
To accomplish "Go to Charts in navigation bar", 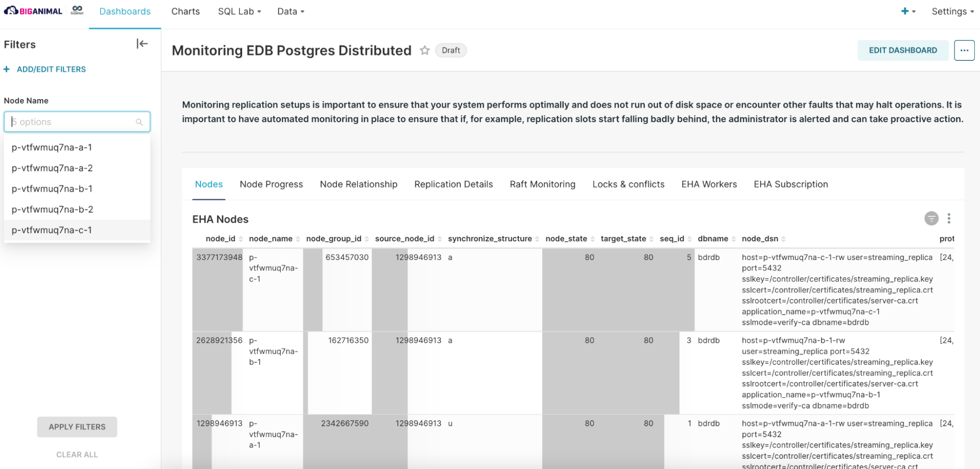I will pos(185,11).
